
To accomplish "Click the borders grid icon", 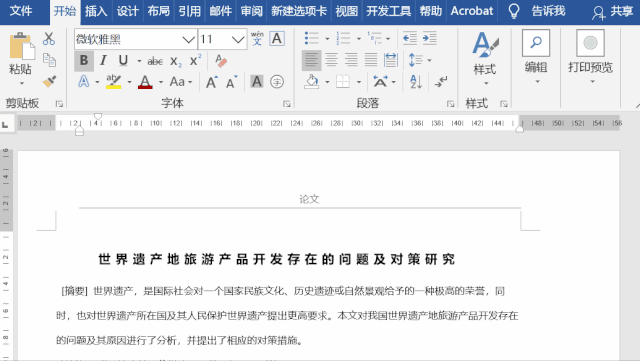I will 343,82.
